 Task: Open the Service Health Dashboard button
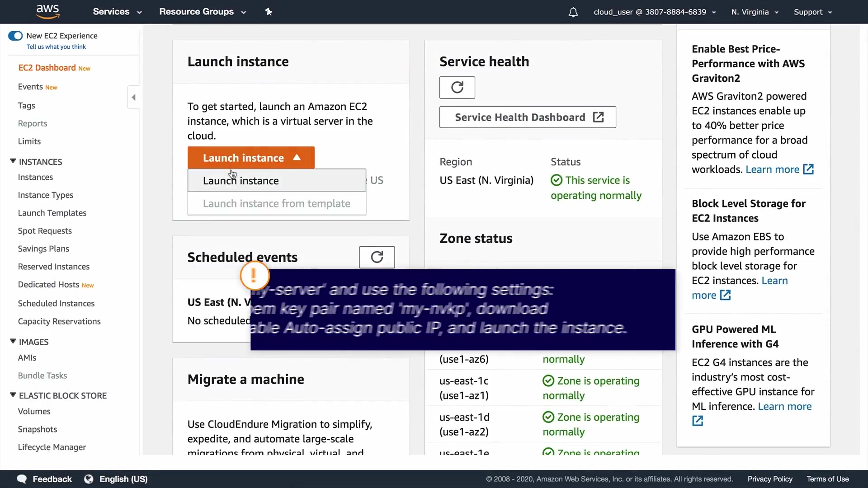527,117
